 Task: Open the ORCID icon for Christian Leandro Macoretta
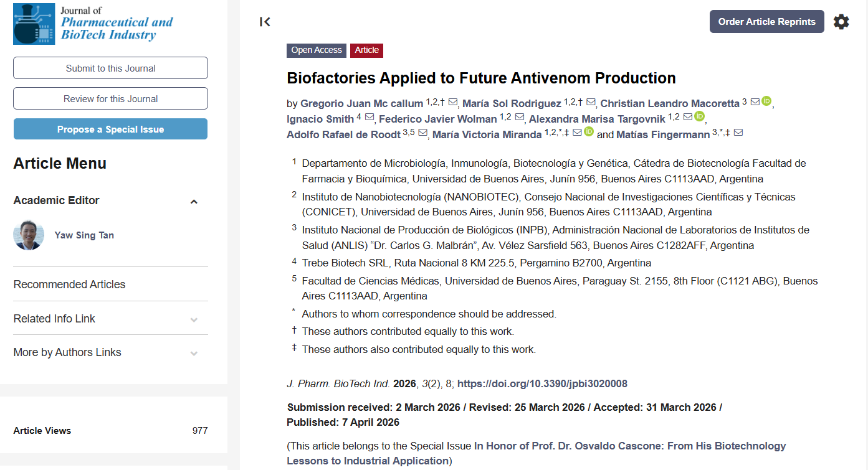pyautogui.click(x=766, y=101)
